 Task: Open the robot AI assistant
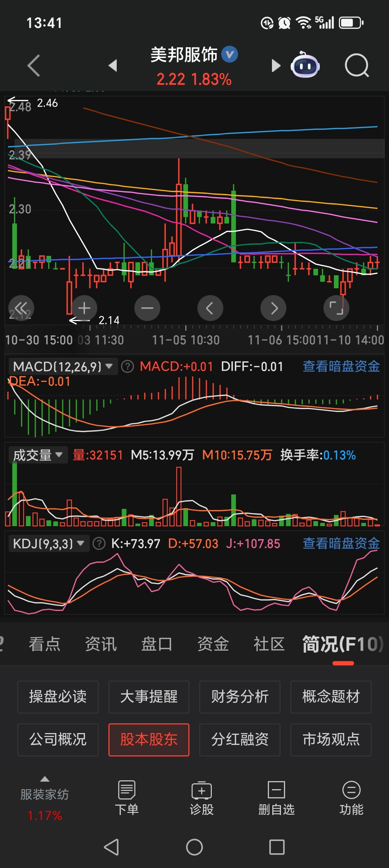tap(305, 65)
